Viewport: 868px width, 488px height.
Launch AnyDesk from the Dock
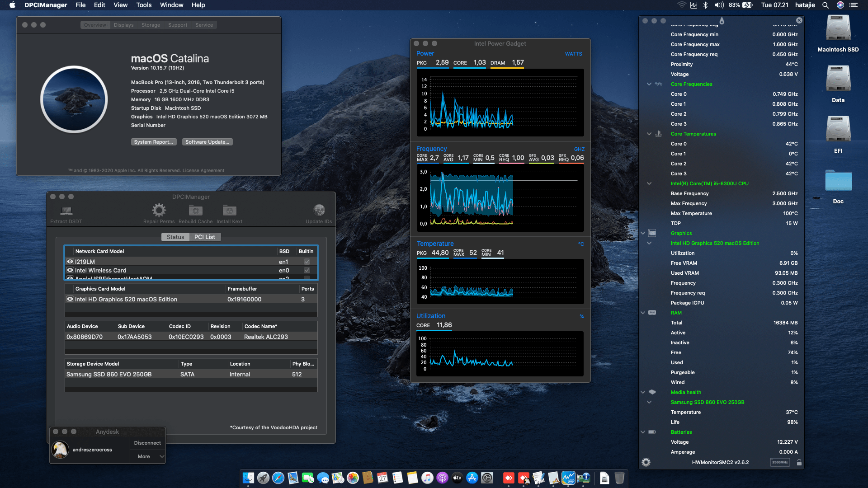pos(509,478)
